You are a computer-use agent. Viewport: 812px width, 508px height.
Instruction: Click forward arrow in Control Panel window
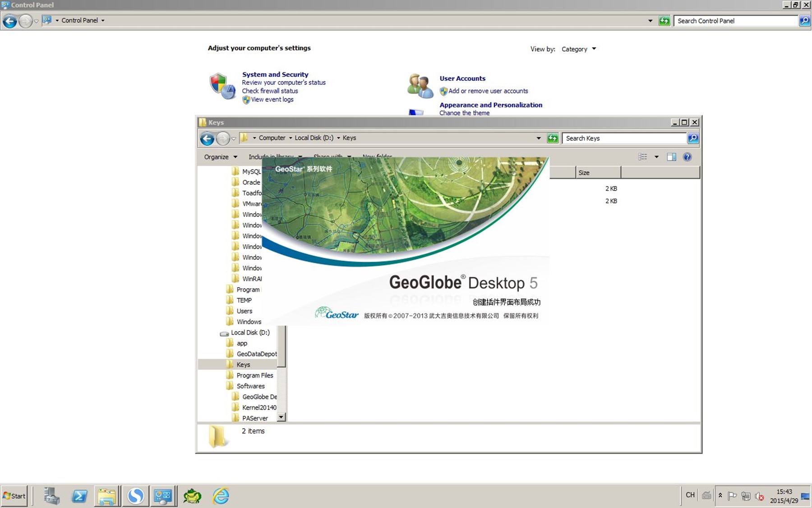tap(26, 21)
